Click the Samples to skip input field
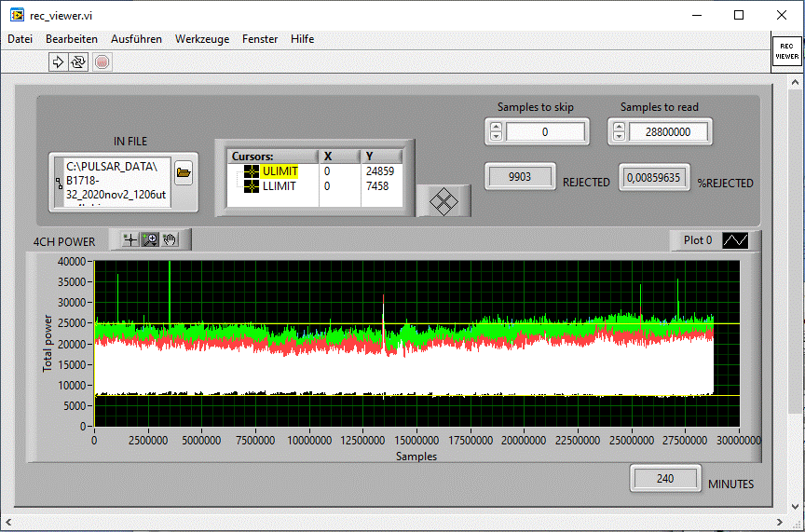805x532 pixels. [545, 132]
